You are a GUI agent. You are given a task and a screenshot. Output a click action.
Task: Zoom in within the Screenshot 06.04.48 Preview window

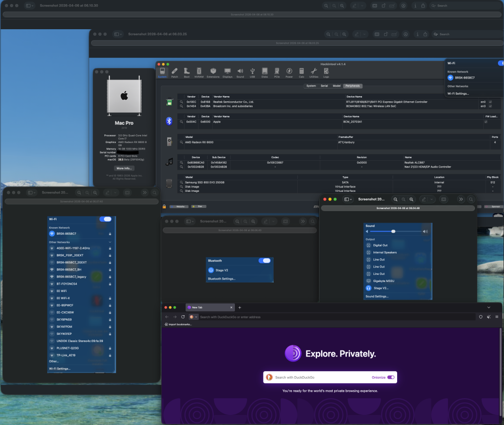click(x=411, y=199)
